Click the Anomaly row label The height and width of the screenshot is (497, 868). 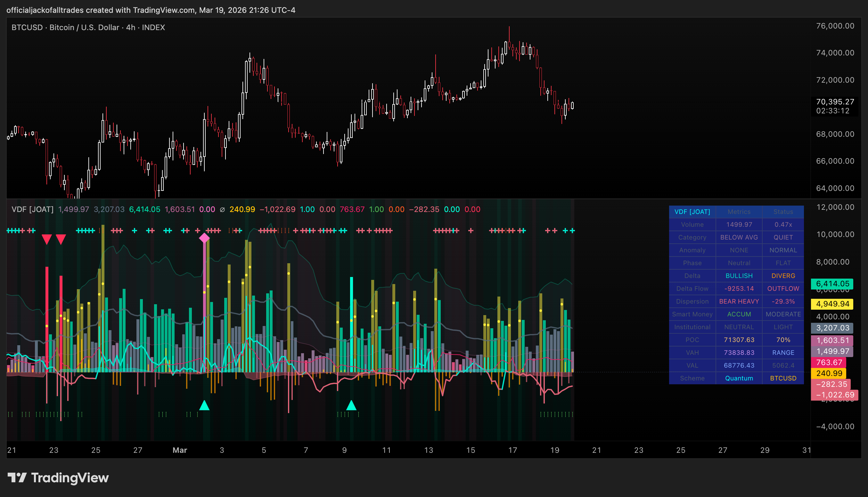[x=692, y=250]
